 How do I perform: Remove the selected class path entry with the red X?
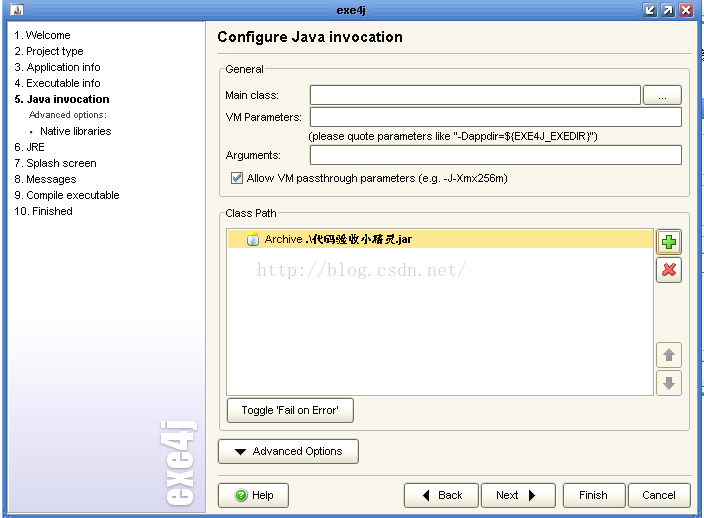669,270
